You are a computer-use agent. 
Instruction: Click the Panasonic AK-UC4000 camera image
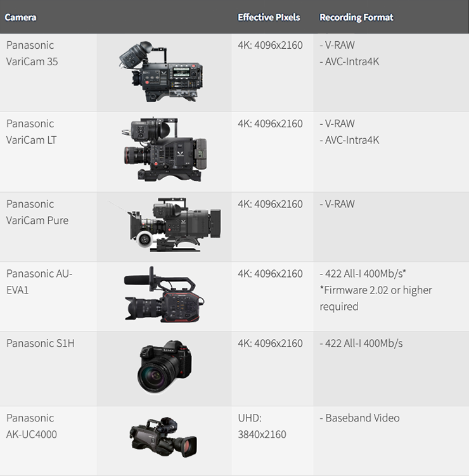click(164, 437)
